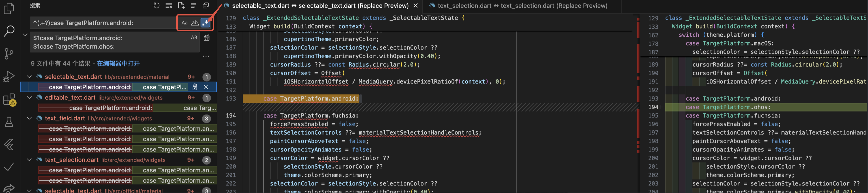
Task: Click the checkmark icon in the activity bar
Action: 9,167
